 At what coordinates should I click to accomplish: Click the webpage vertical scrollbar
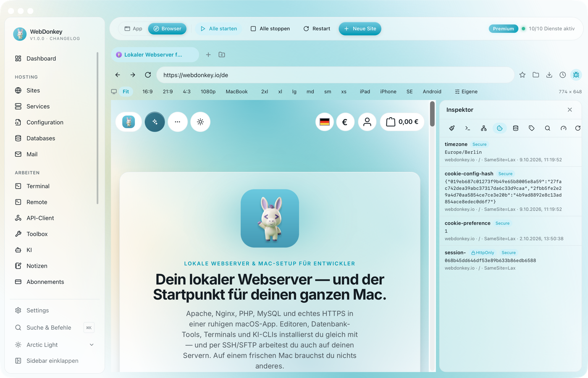(x=432, y=114)
